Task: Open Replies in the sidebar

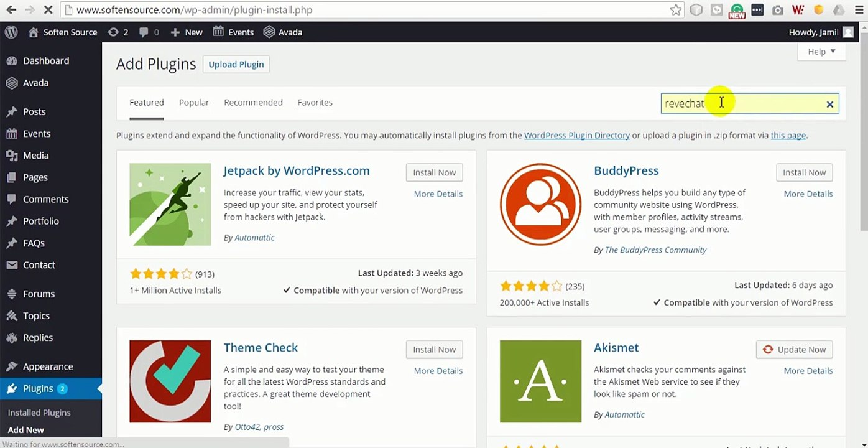Action: (38, 338)
